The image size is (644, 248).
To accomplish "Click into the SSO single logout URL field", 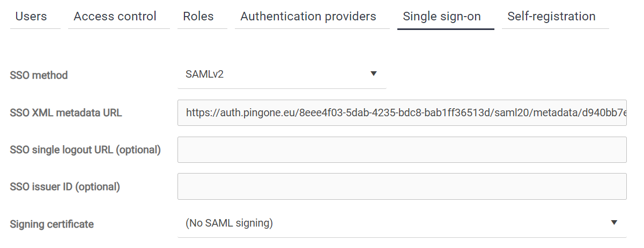I will coord(402,150).
